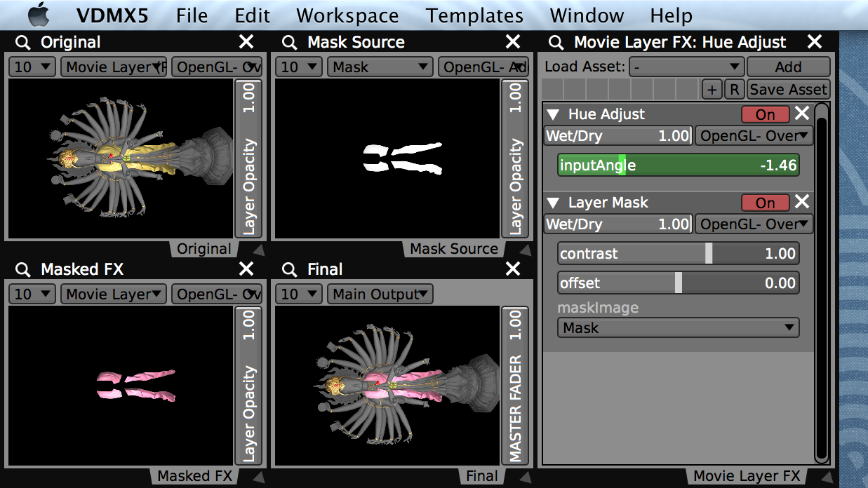
Task: Click the Layer Mask Wet/Dry slider
Action: pos(618,224)
